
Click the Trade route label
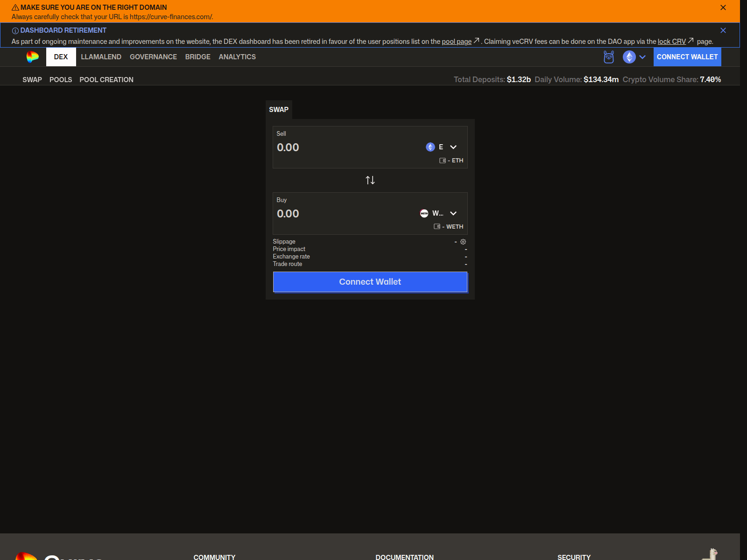click(x=288, y=264)
